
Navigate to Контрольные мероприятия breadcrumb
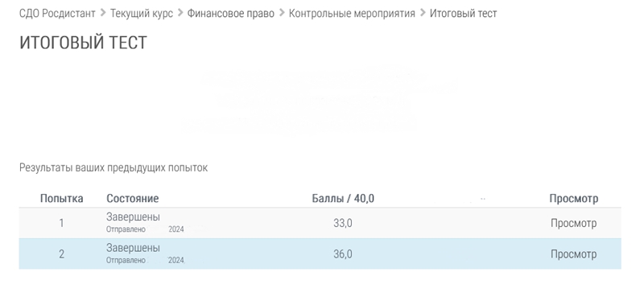[x=352, y=13]
